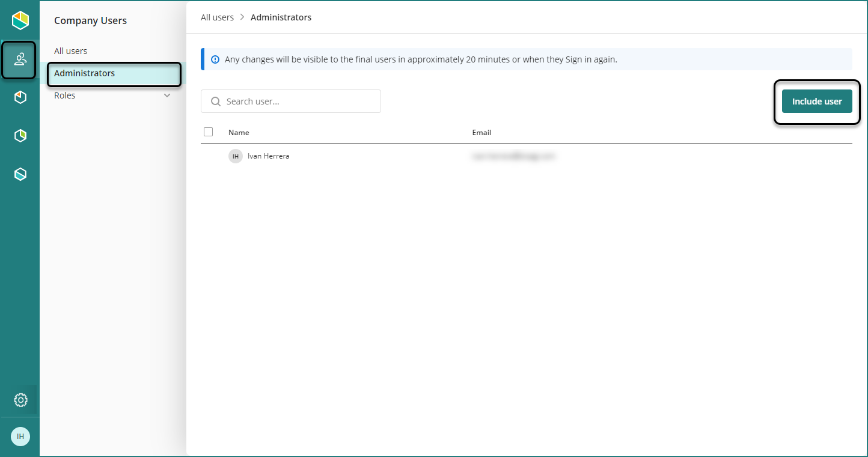Image resolution: width=868 pixels, height=457 pixels.
Task: Click the Company Users panel title
Action: (x=90, y=20)
